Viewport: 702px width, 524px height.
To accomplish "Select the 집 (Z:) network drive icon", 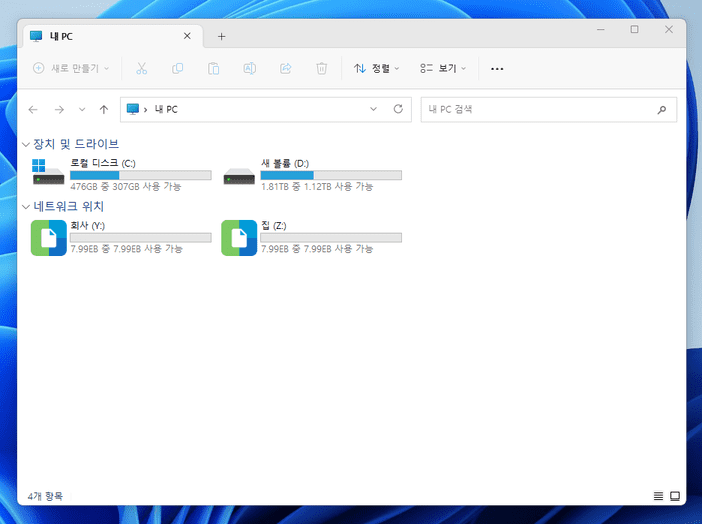I will 239,238.
